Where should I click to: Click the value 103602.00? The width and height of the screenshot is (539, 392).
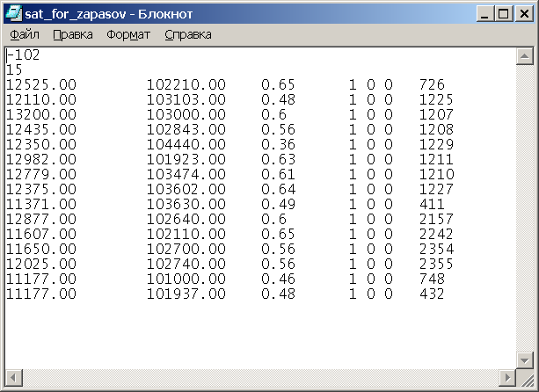coord(186,189)
